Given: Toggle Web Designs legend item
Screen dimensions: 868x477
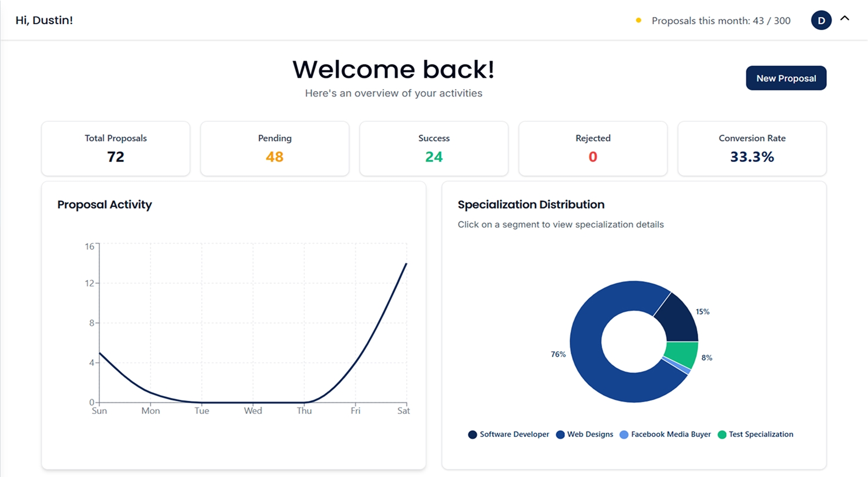Looking at the screenshot, I should 585,434.
